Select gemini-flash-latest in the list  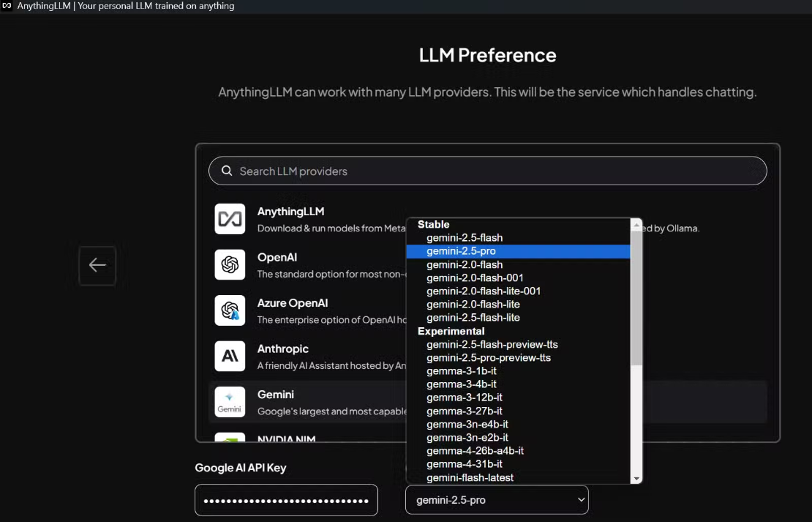coord(519,477)
